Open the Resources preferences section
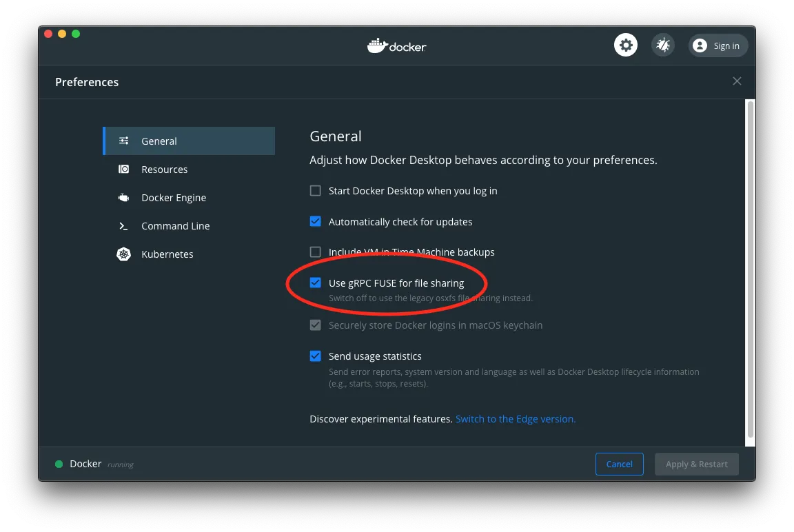Viewport: 794px width, 532px height. (x=189, y=169)
